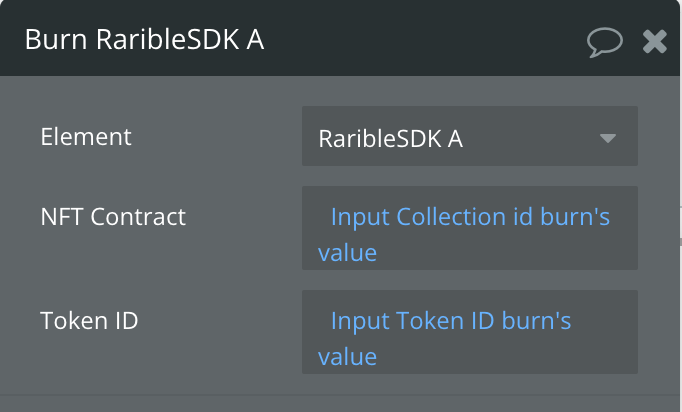Open the comment speech bubble icon
The height and width of the screenshot is (412, 682).
tap(605, 42)
